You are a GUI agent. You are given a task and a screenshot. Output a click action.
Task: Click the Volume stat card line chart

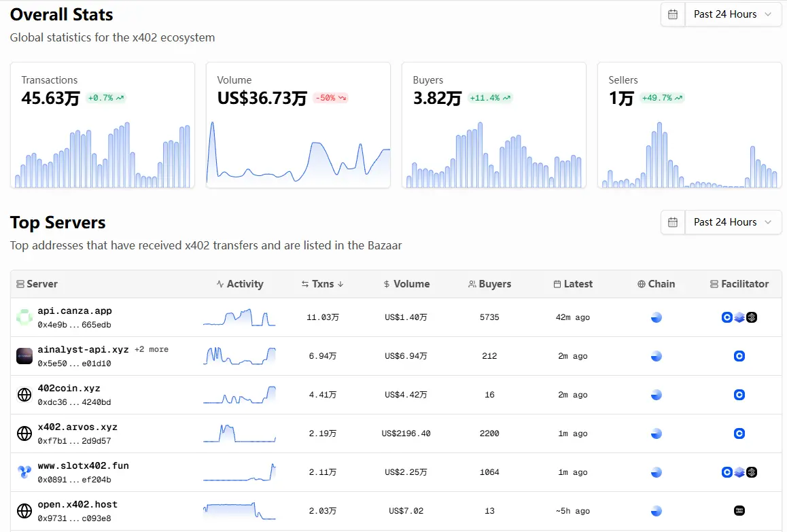pos(298,156)
